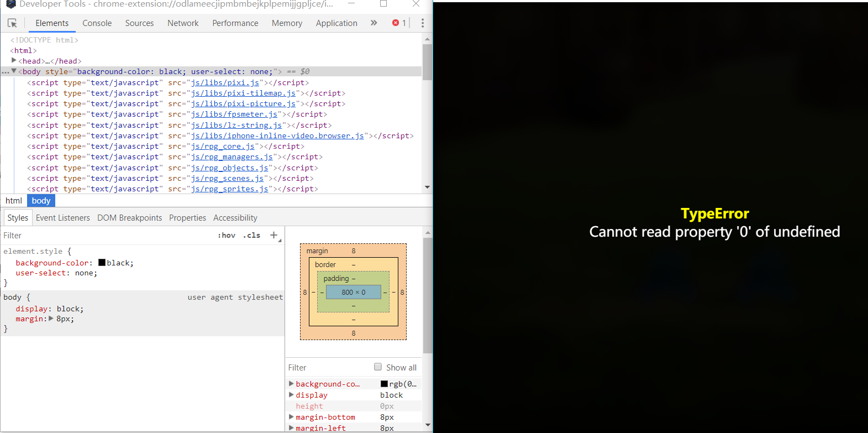
Task: Open the Memory tab
Action: point(287,23)
